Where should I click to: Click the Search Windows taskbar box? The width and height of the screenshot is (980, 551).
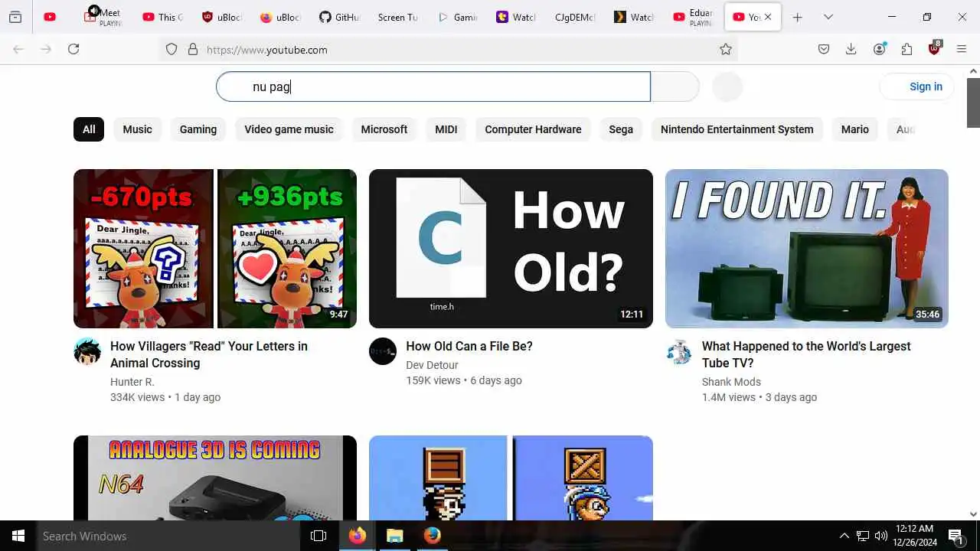168,536
